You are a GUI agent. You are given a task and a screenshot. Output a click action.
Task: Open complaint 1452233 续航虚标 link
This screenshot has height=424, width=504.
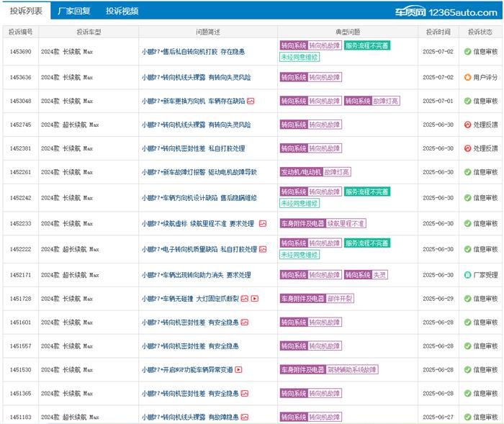tap(198, 223)
